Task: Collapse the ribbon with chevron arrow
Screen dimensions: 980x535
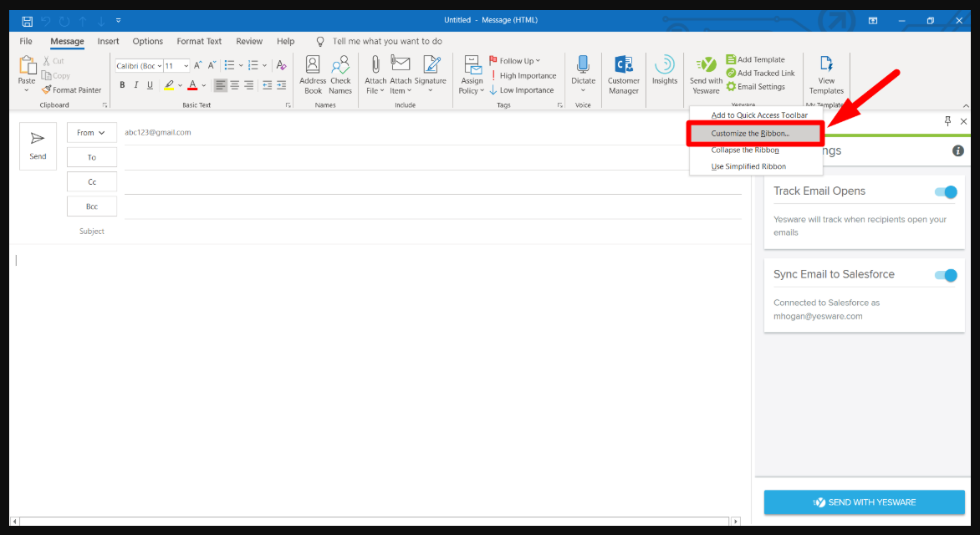Action: (966, 105)
